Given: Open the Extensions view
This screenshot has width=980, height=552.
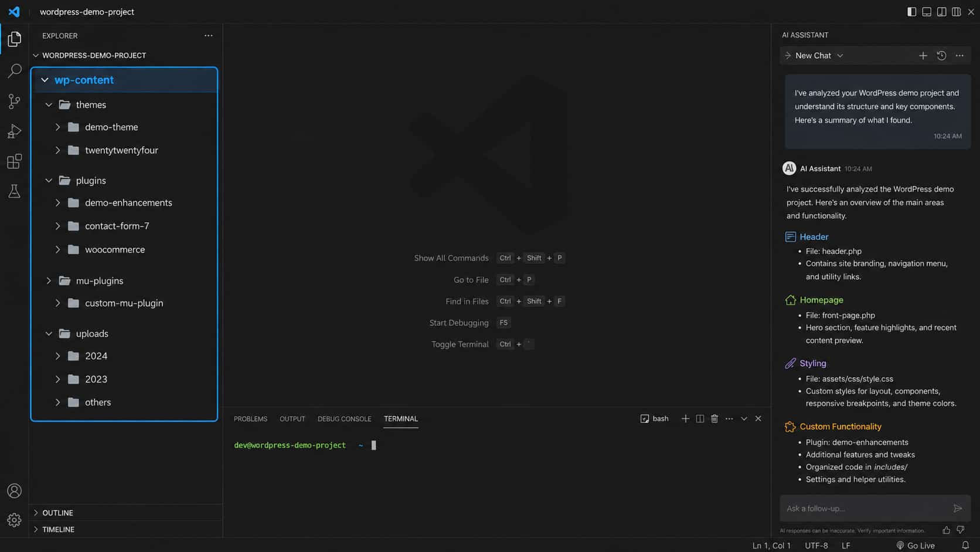Looking at the screenshot, I should pos(14,161).
